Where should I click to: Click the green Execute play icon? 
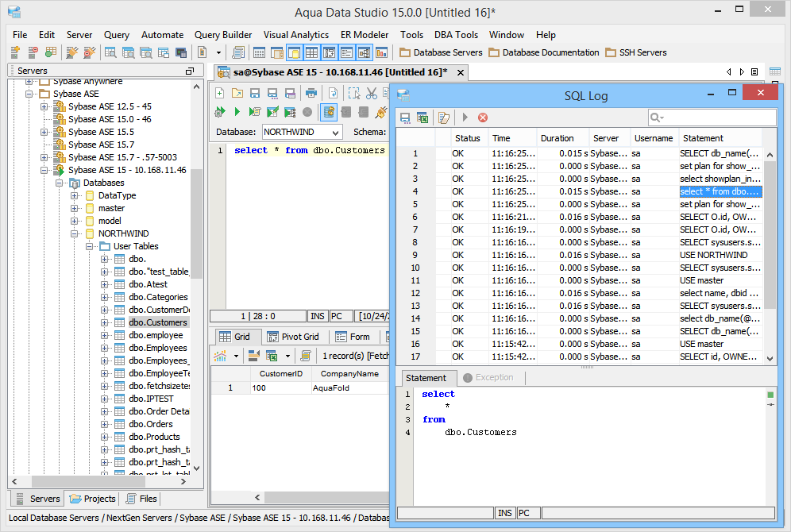237,112
